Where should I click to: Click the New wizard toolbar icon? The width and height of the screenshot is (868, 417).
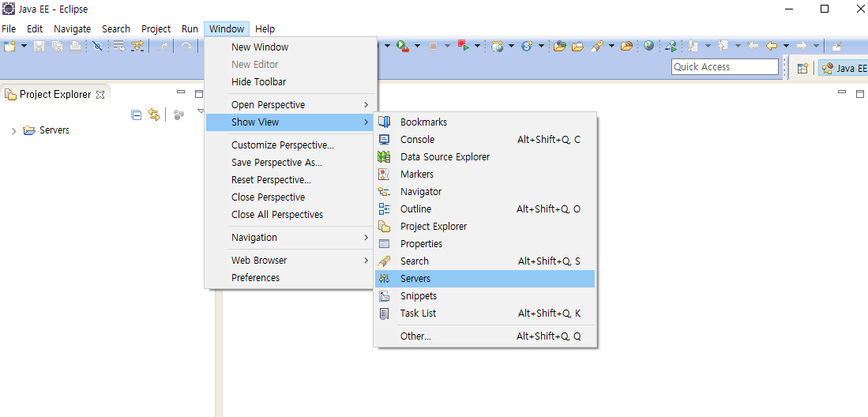[9, 47]
